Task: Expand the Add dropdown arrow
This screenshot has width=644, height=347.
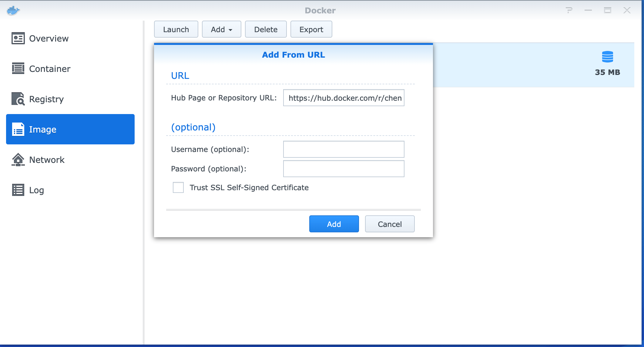Action: tap(230, 30)
